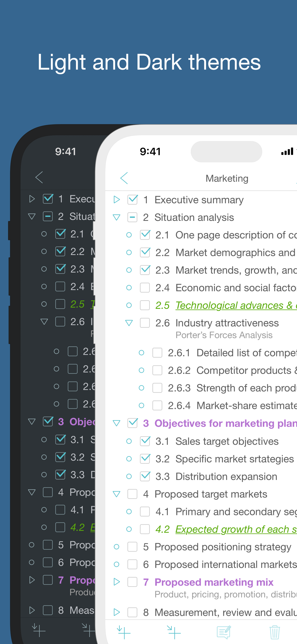Viewport: 297px width, 644px height.
Task: Collapse 3 Objectives for marketing plan
Action: click(116, 423)
